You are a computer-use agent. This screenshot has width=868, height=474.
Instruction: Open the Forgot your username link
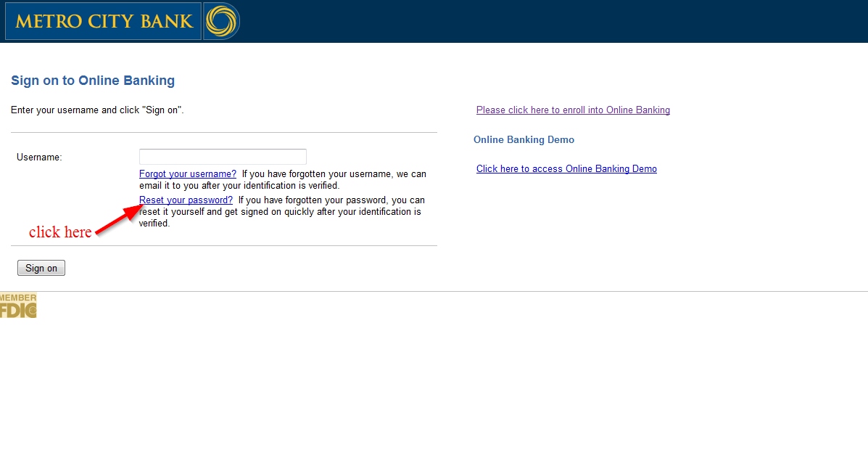[x=188, y=174]
